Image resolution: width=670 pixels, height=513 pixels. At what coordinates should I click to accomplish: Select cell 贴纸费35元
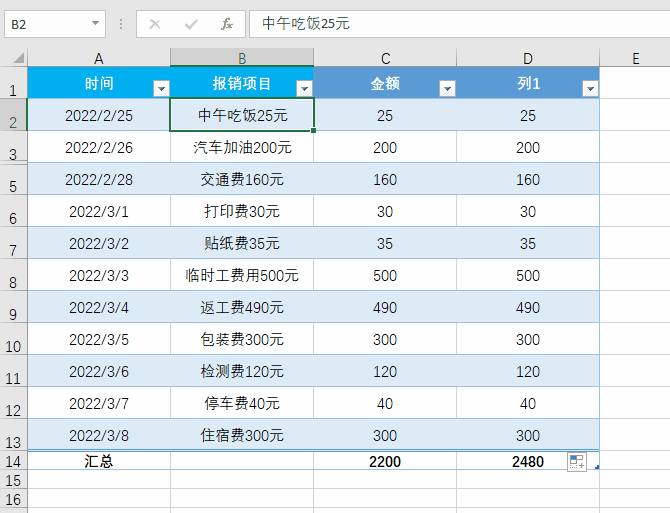pyautogui.click(x=242, y=243)
